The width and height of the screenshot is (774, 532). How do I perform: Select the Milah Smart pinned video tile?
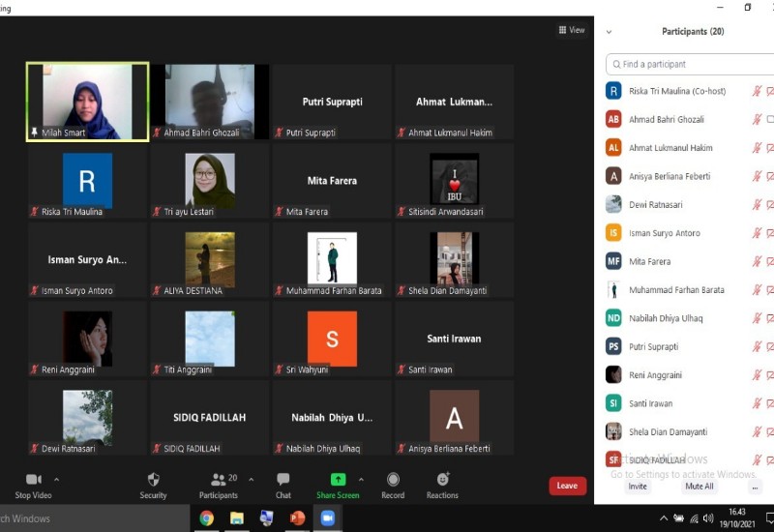(87, 102)
